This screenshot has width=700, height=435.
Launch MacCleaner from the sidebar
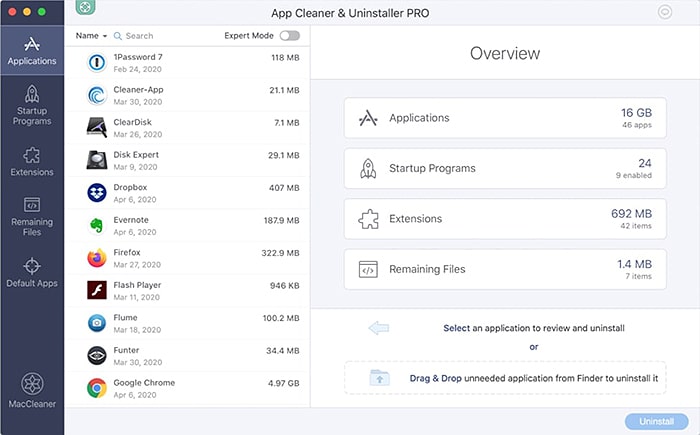(x=32, y=390)
